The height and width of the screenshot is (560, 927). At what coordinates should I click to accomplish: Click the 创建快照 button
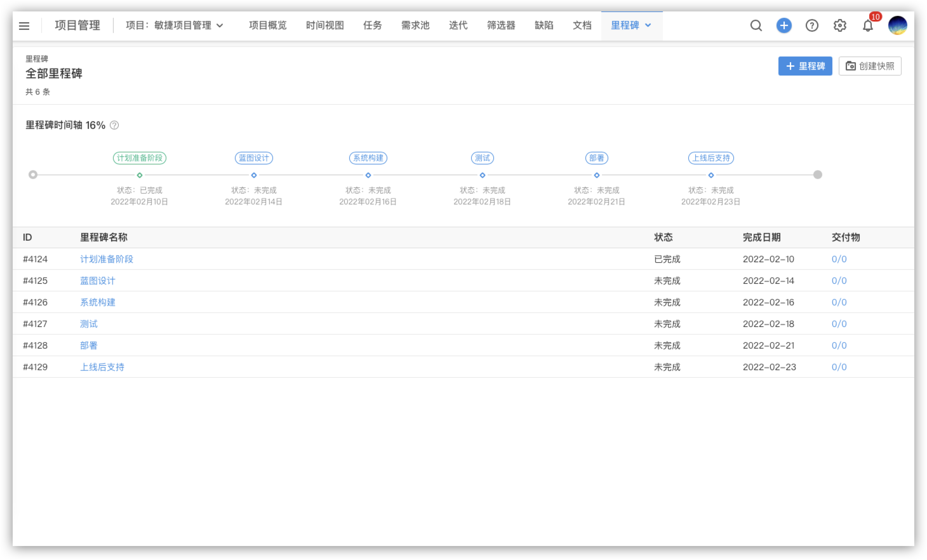870,66
